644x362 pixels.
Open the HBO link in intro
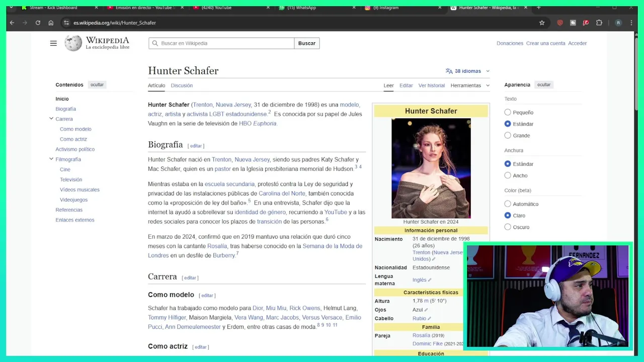point(245,124)
